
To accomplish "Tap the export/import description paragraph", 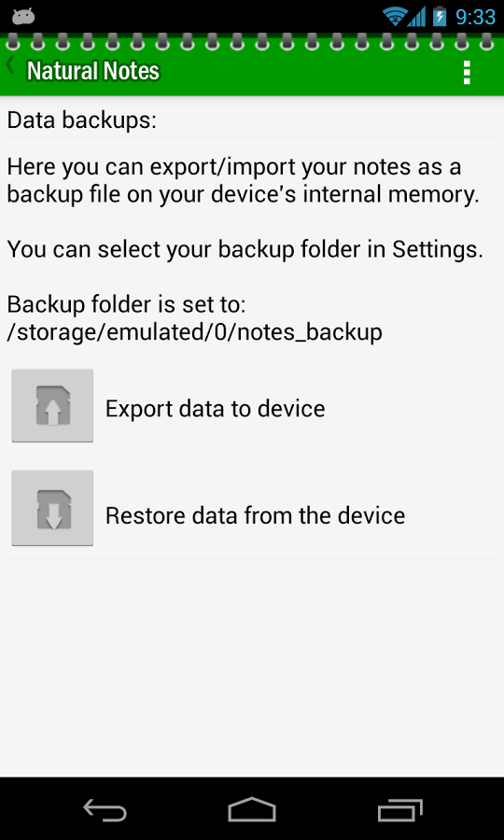I will [243, 181].
